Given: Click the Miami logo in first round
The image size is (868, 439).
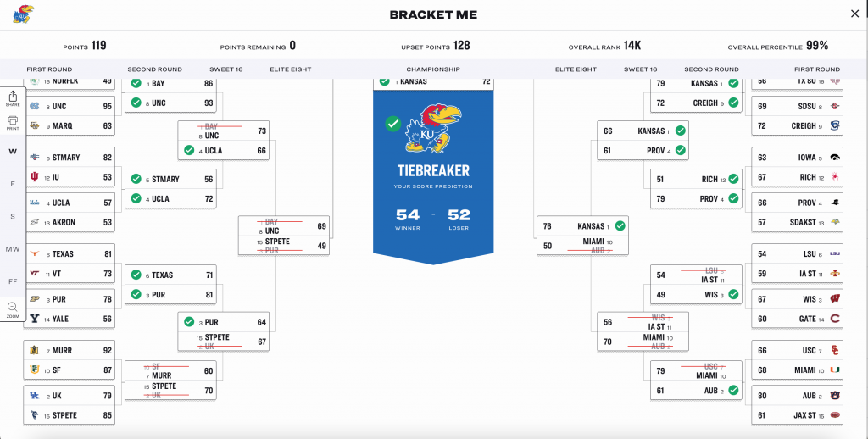Looking at the screenshot, I should (835, 370).
